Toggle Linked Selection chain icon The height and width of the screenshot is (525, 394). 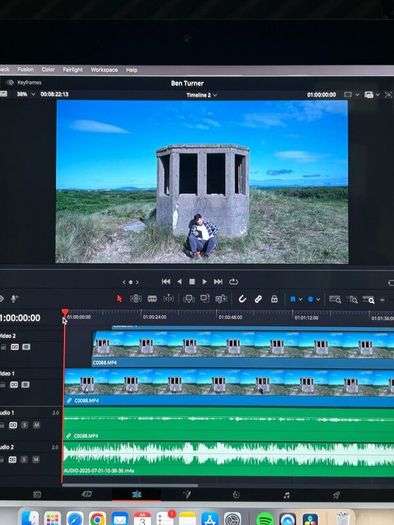[258, 299]
